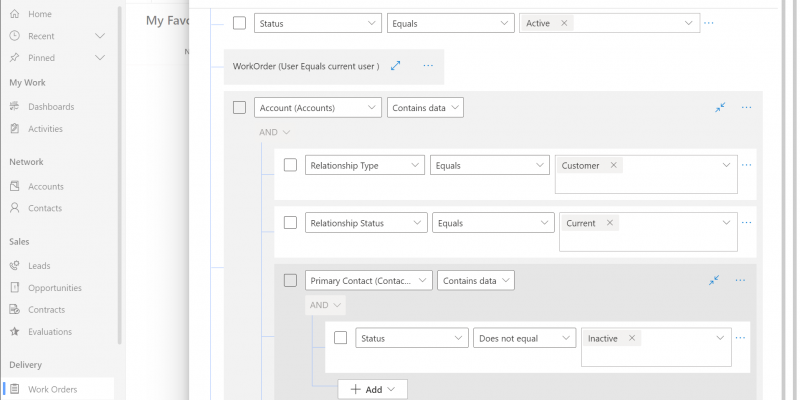This screenshot has width=800, height=400.
Task: Click the Add button
Action: pyautogui.click(x=372, y=389)
